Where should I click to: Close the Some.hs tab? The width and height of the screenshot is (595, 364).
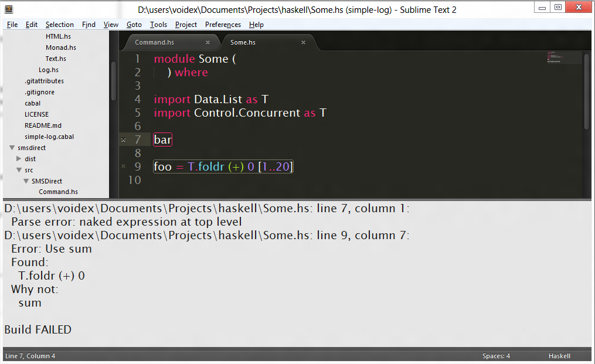(303, 42)
